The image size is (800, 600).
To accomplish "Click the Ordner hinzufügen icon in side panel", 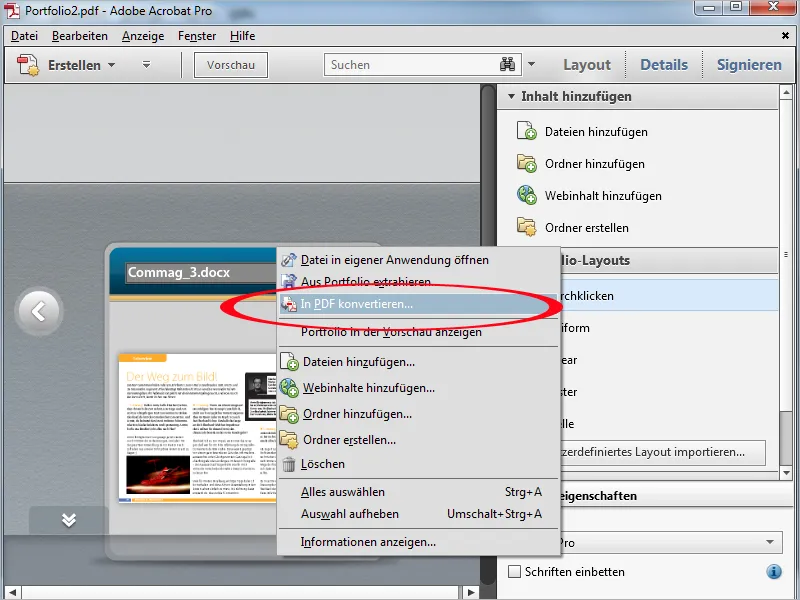I will pyautogui.click(x=527, y=163).
